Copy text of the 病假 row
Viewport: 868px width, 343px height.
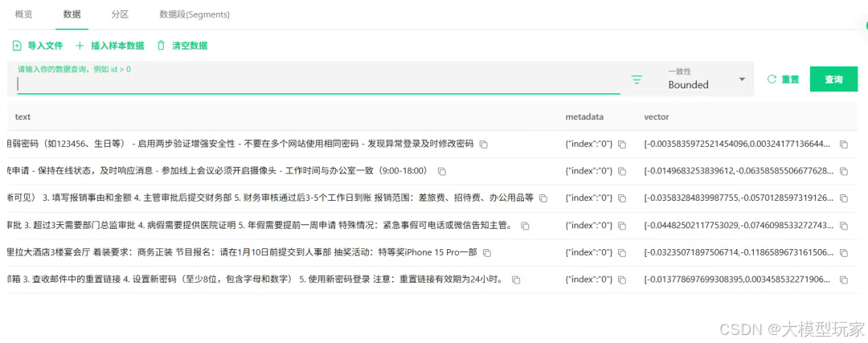(526, 226)
